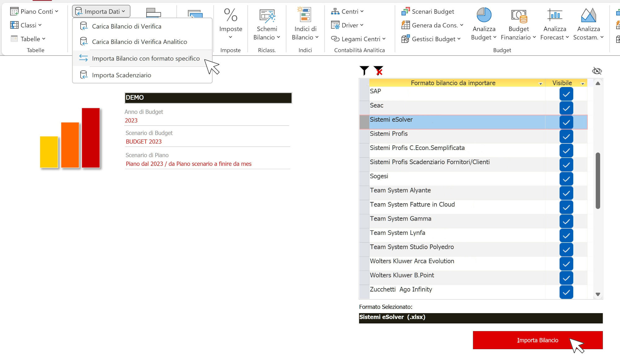
Task: Expand the Centri dropdown chevron
Action: pyautogui.click(x=362, y=11)
